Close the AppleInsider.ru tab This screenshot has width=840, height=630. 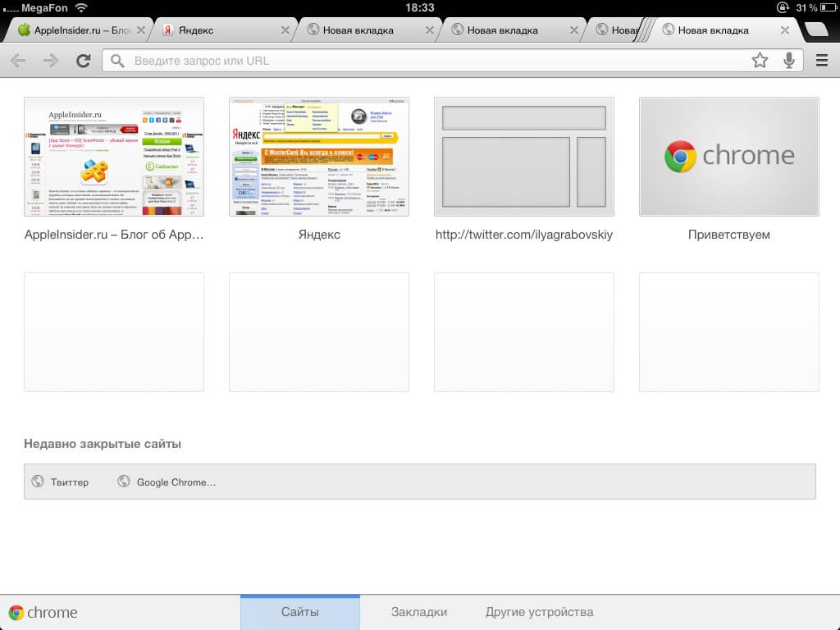141,30
